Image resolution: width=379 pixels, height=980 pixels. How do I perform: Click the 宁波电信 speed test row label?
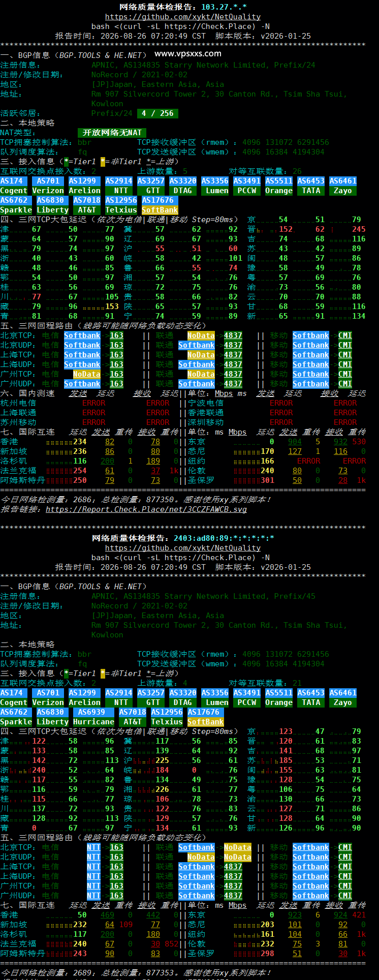click(x=206, y=403)
